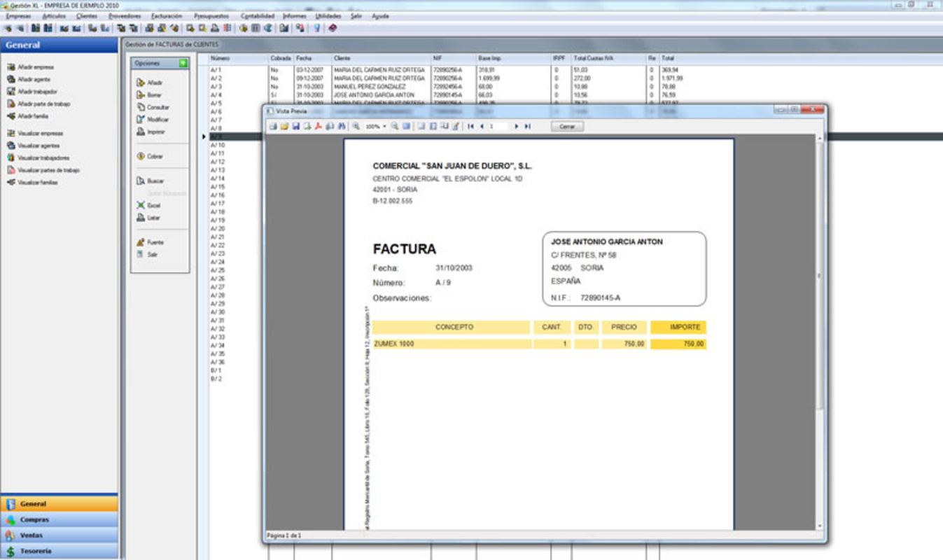
Task: Go to next page in Vista Previa
Action: click(x=517, y=127)
